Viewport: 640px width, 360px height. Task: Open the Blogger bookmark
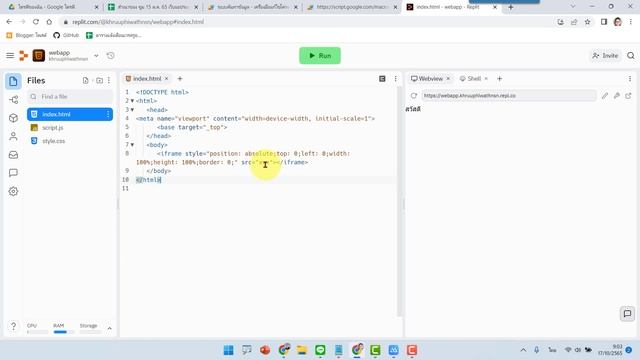pos(27,35)
